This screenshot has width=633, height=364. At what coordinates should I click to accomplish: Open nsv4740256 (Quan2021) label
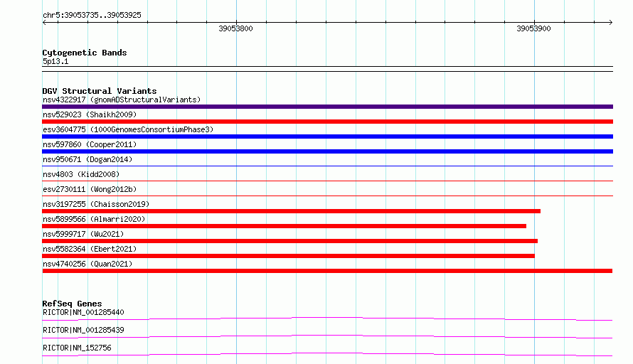tap(87, 264)
